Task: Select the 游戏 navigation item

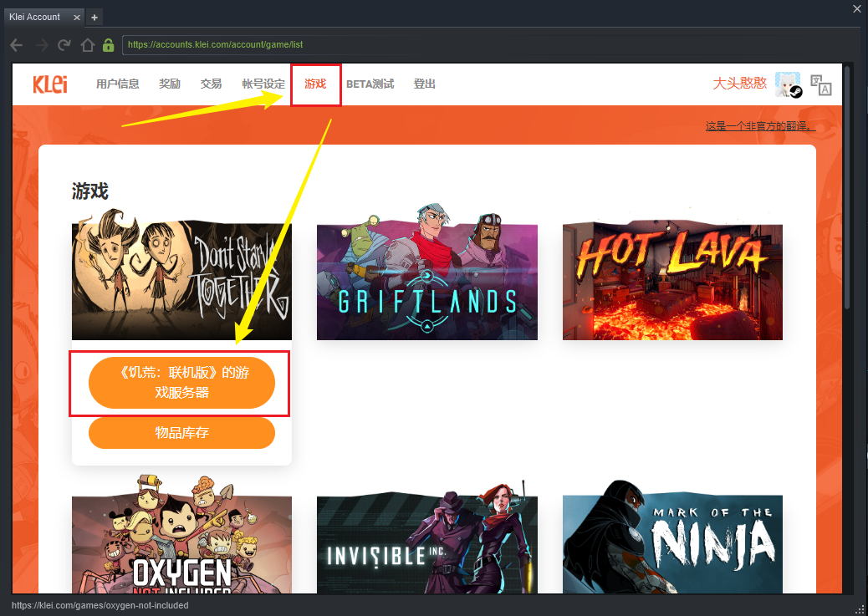Action: [315, 84]
